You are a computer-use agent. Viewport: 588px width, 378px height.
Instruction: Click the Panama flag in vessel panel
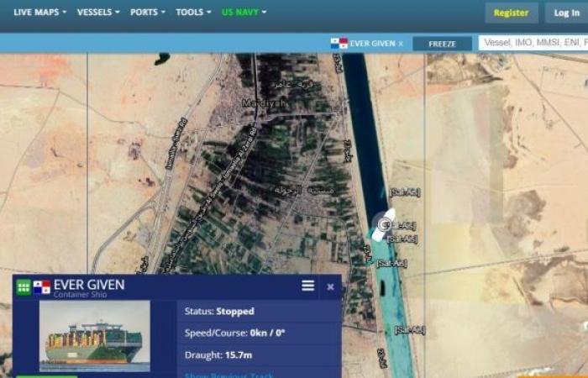(x=42, y=287)
